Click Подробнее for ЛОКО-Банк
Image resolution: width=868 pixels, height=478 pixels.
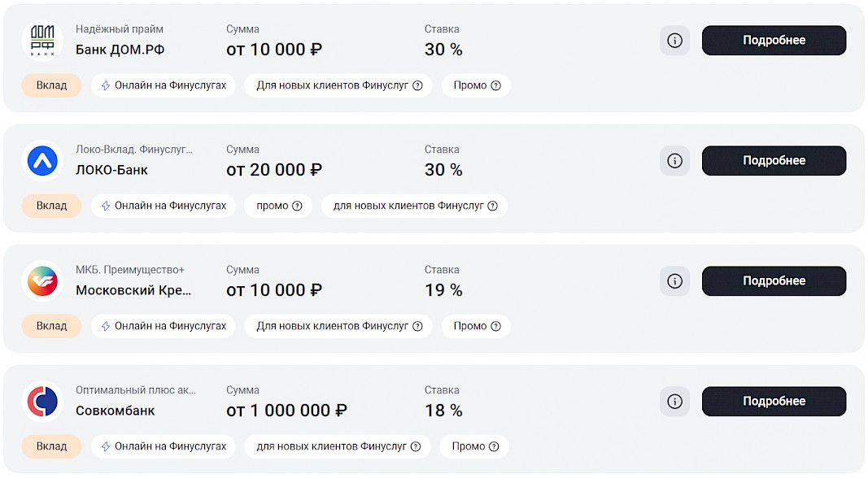click(774, 161)
